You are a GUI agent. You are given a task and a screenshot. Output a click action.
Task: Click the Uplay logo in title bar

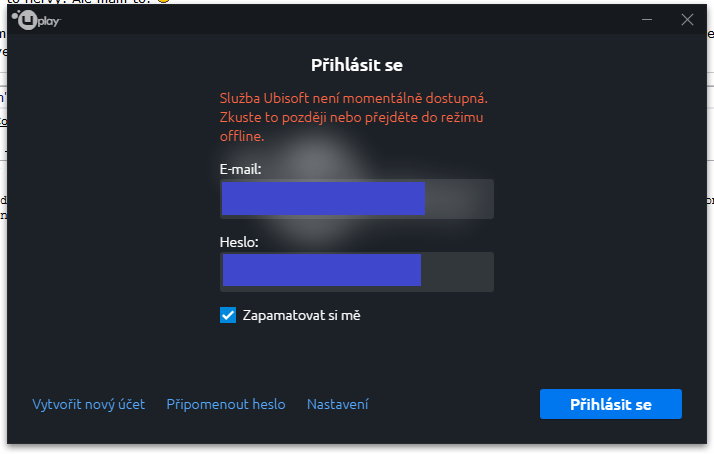tap(36, 20)
